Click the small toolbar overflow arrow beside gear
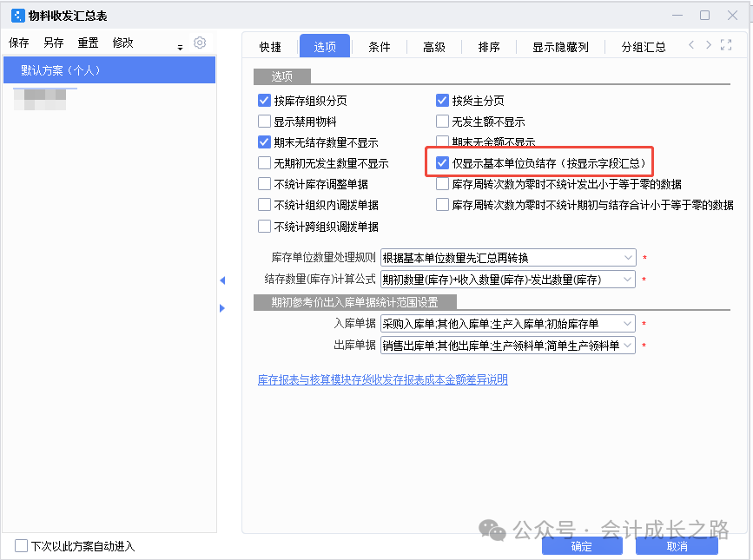Screen dimensions: 753x560 [x=181, y=47]
